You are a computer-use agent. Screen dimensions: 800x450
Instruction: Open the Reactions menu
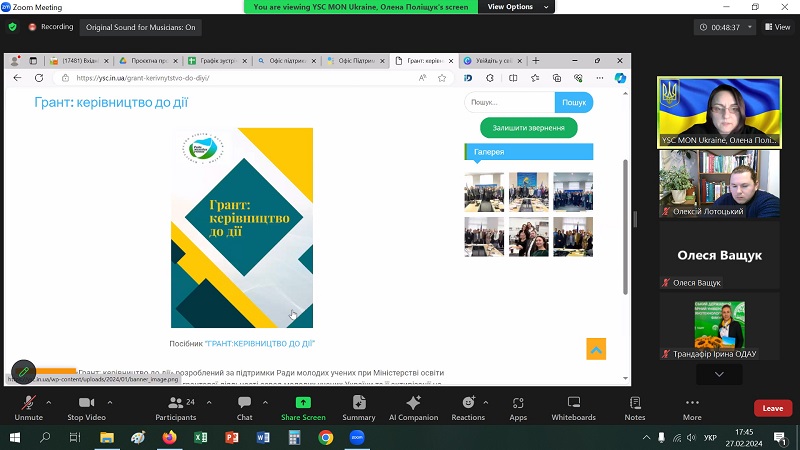[467, 407]
